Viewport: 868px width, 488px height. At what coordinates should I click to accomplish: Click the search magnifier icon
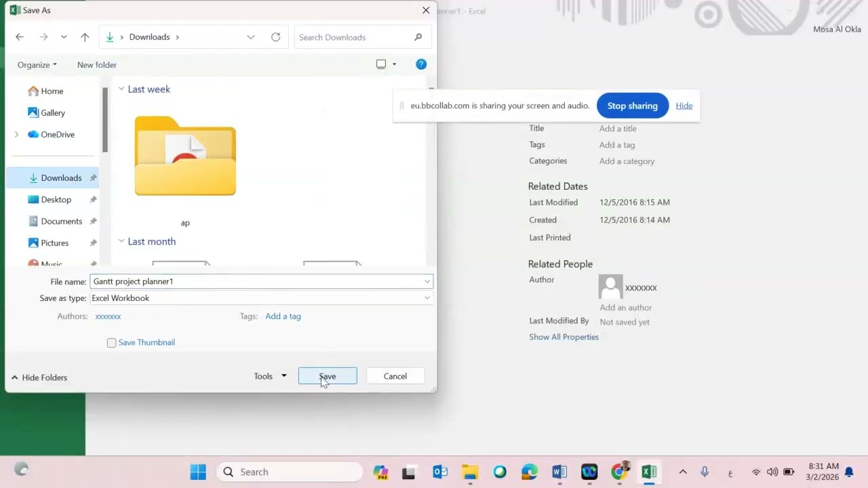click(x=418, y=37)
